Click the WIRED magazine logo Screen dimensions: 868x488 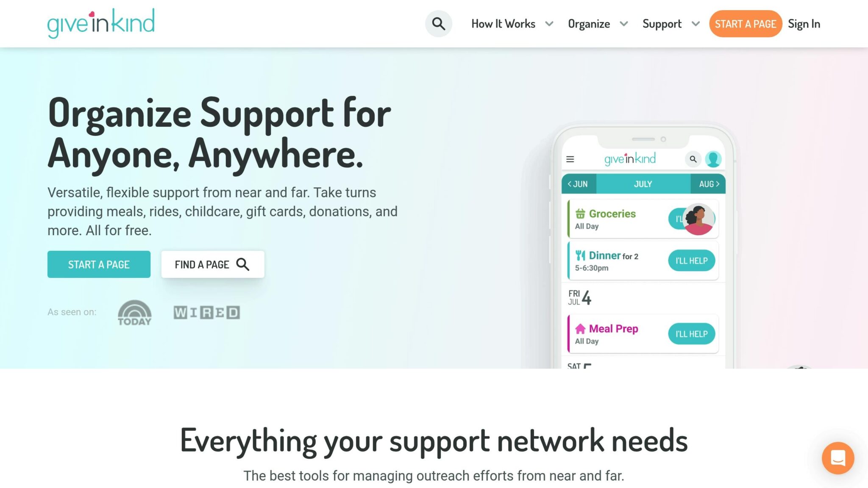[206, 313]
